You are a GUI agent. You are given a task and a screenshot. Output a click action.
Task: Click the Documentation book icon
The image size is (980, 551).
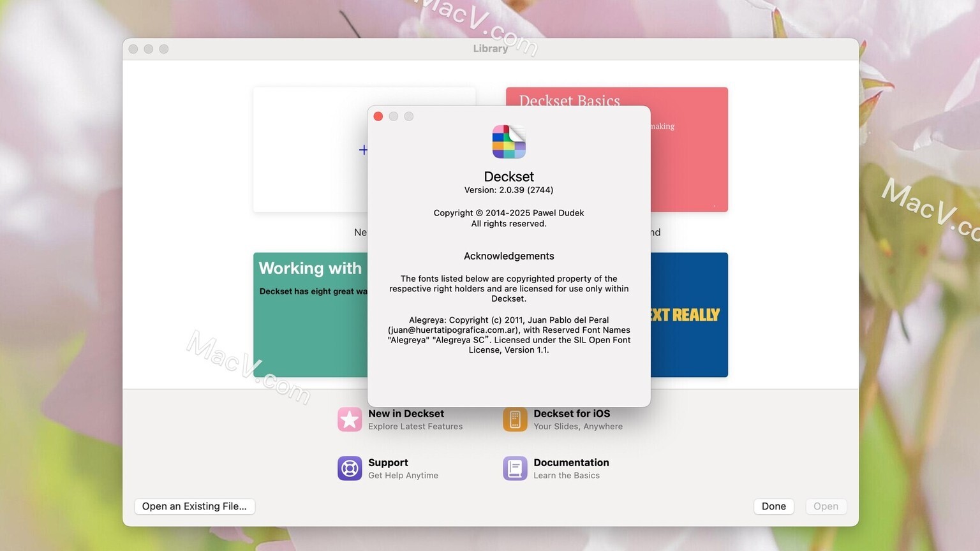pyautogui.click(x=515, y=469)
